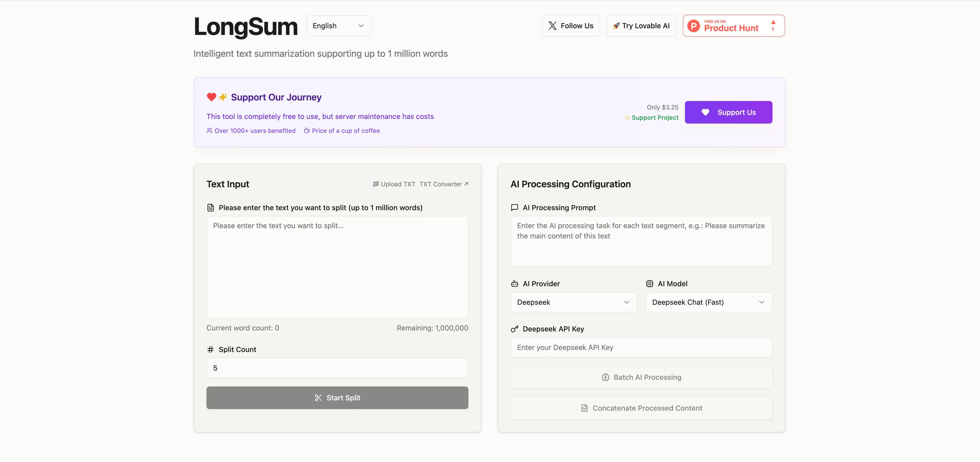This screenshot has width=980, height=462.
Task: Focus the Deepseek API Key field
Action: (x=641, y=347)
